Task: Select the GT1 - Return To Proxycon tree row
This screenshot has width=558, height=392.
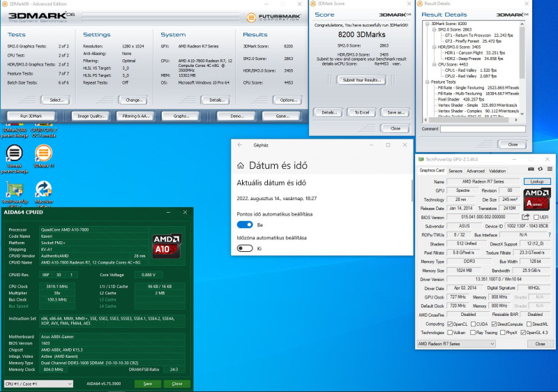Action: click(x=478, y=35)
